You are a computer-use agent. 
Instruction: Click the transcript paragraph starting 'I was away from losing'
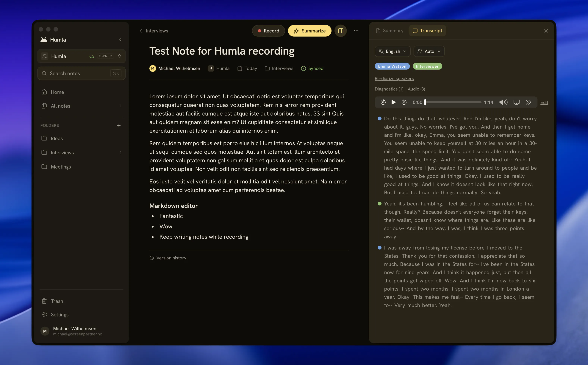click(460, 276)
